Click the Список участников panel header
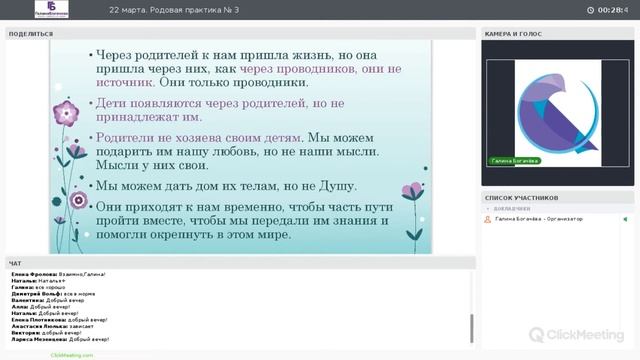Screen dimensions: 640x360 pos(558,198)
